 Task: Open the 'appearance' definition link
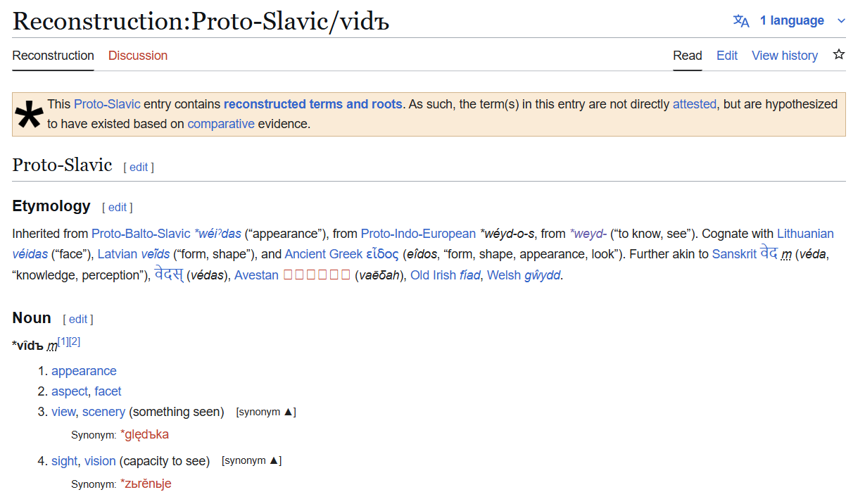point(84,371)
